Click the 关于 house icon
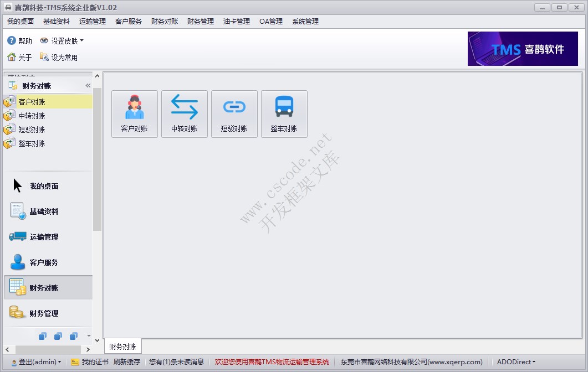588x372 pixels. click(x=12, y=57)
